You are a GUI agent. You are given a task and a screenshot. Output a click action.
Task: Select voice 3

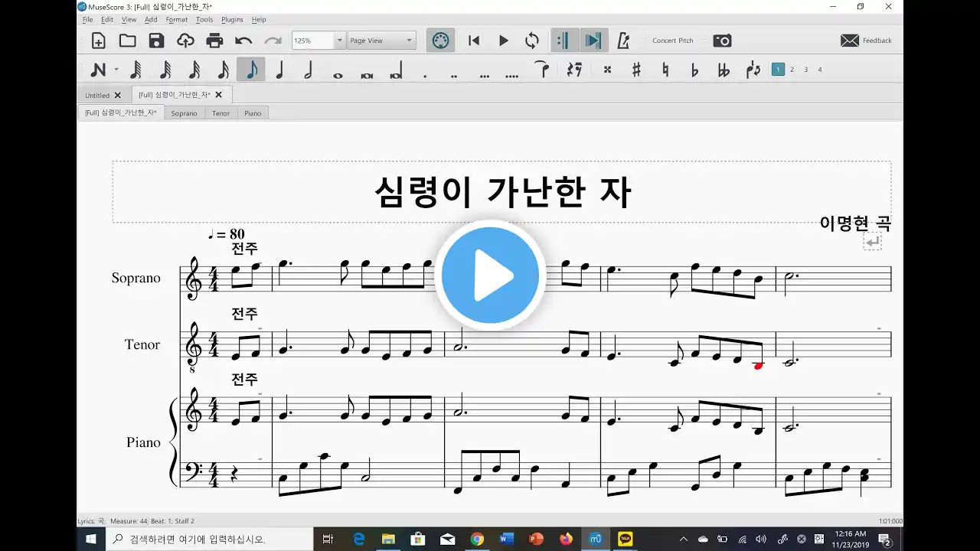click(805, 70)
